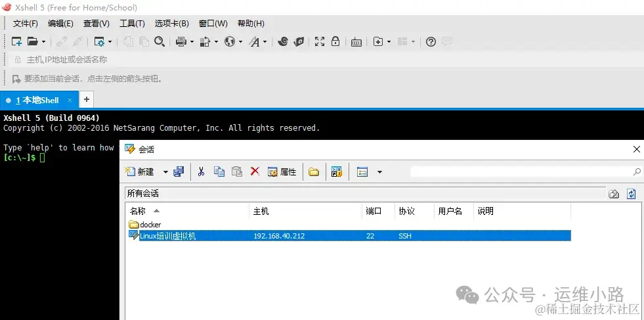This screenshot has height=320, width=644.
Task: Sort by the 端口 column header
Action: [x=378, y=211]
